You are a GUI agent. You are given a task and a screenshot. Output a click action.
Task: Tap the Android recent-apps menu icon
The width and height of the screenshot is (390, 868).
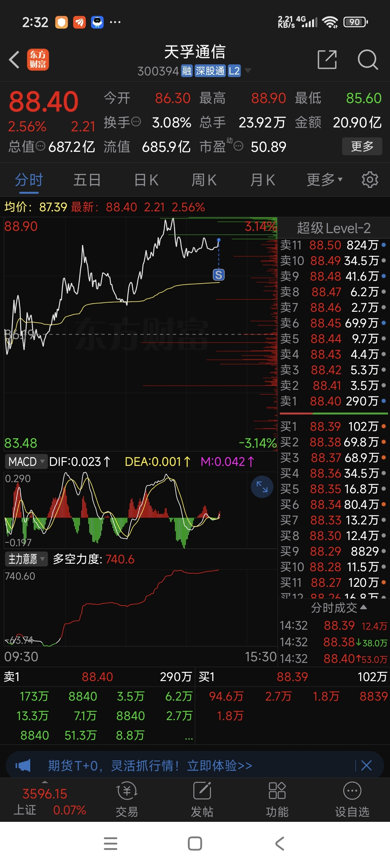[x=110, y=843]
